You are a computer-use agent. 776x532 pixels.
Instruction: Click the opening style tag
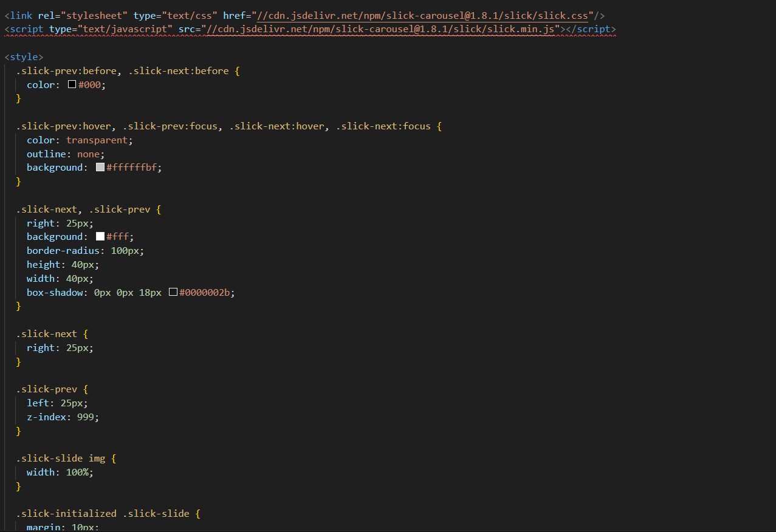[24, 57]
